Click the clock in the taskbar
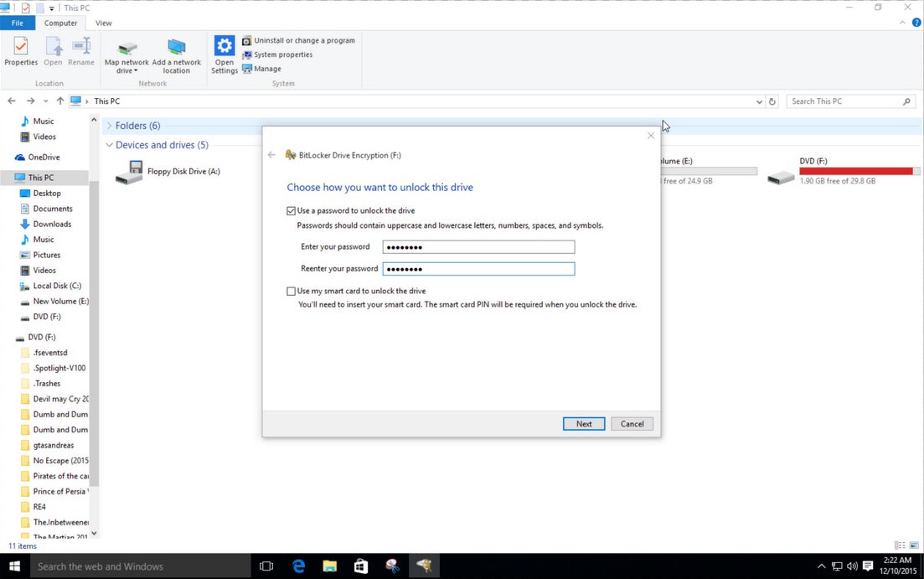 click(x=897, y=566)
